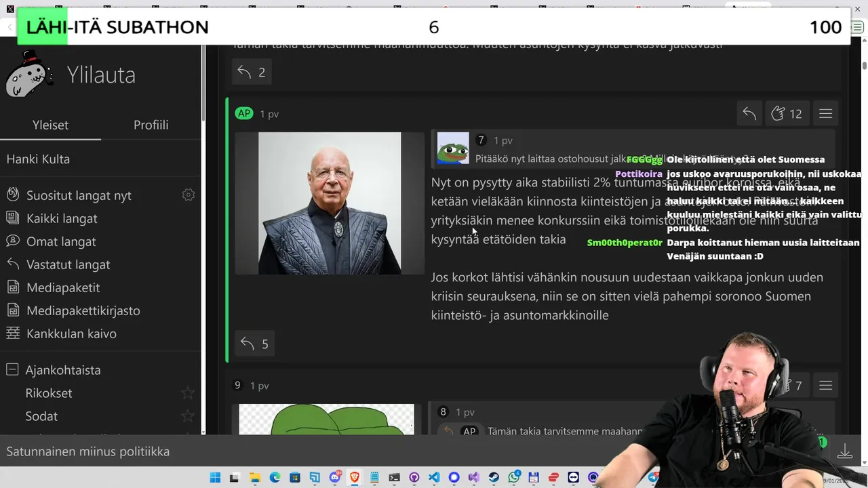Open TeamViewer from the taskbar
The image size is (868, 488).
[x=573, y=478]
